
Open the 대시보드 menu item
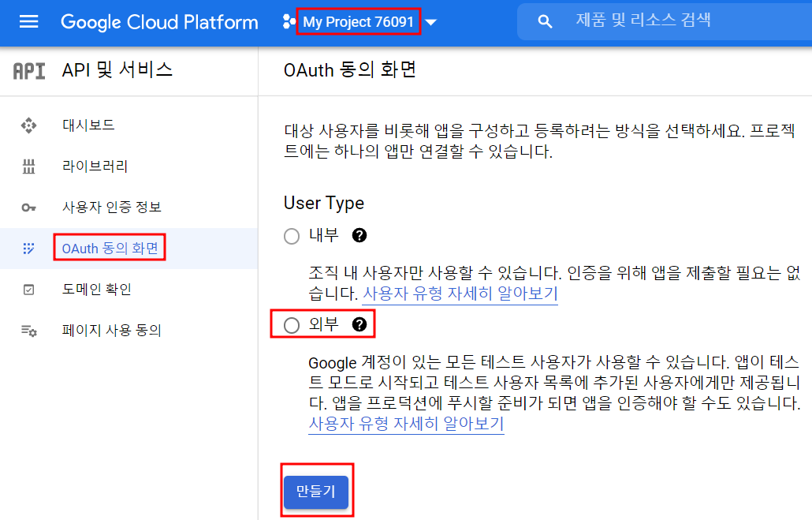click(88, 125)
